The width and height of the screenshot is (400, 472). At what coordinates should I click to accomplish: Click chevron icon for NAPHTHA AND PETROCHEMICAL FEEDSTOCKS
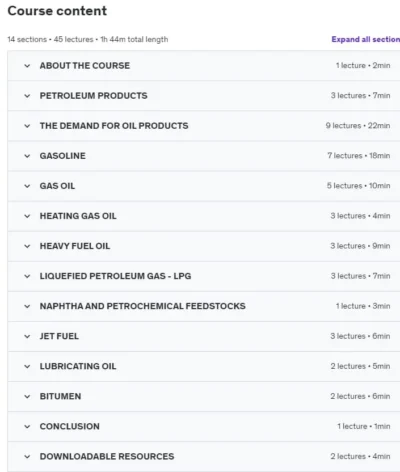(27, 306)
